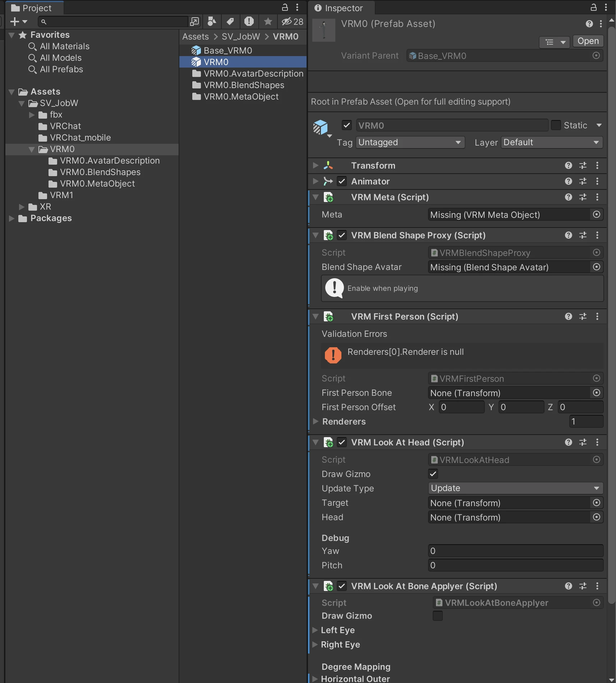Open help for VRM0 Prefab Asset
616x683 pixels.
click(589, 24)
